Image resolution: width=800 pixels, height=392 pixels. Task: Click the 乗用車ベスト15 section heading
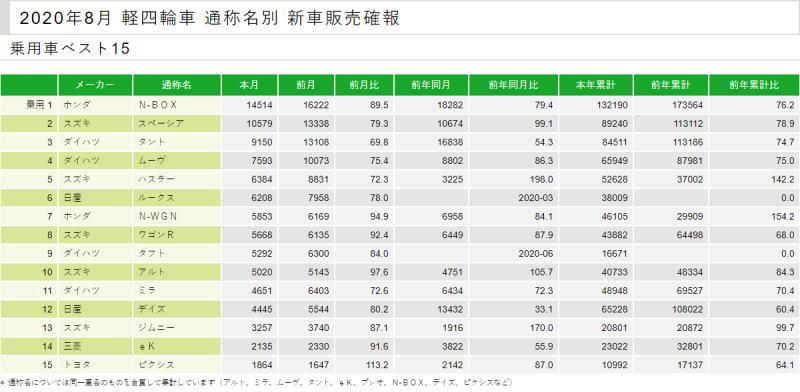pyautogui.click(x=70, y=48)
